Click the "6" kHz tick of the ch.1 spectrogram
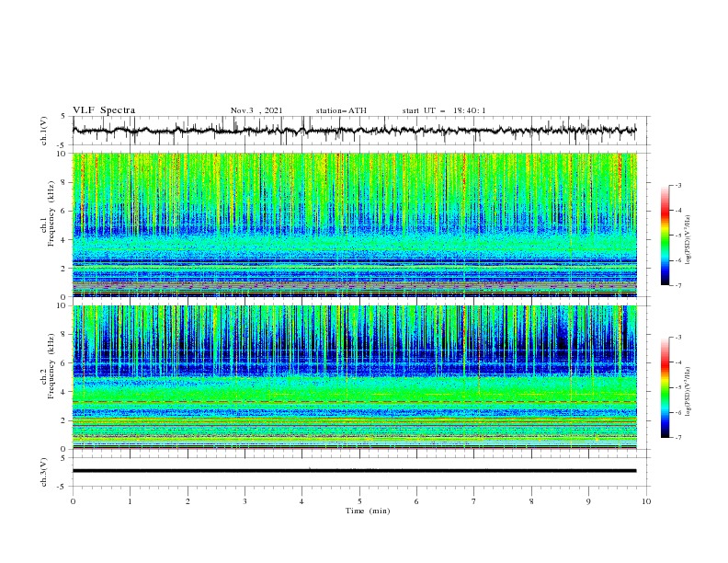Image resolution: width=728 pixels, height=563 pixels. point(64,212)
